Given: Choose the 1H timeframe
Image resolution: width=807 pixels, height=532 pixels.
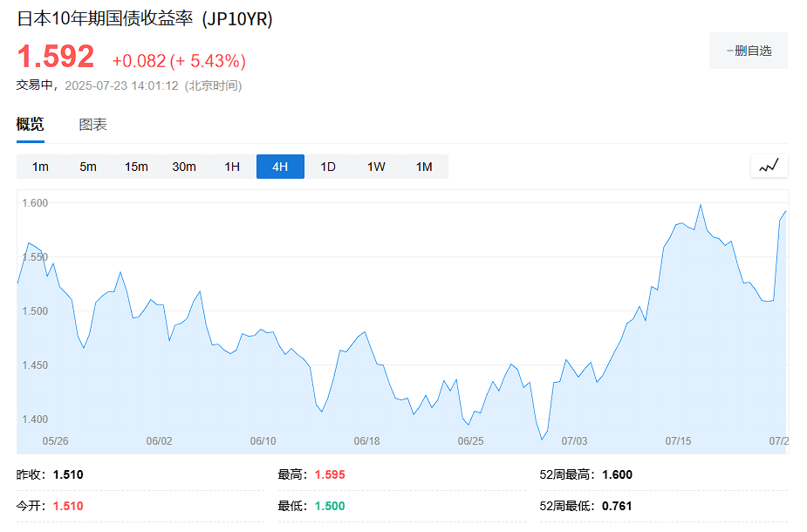Looking at the screenshot, I should 232,167.
